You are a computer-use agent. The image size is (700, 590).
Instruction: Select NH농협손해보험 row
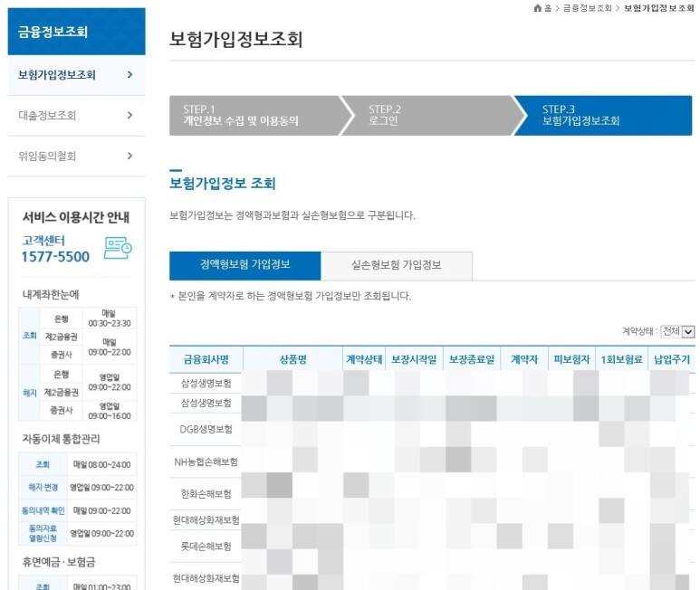tap(432, 462)
